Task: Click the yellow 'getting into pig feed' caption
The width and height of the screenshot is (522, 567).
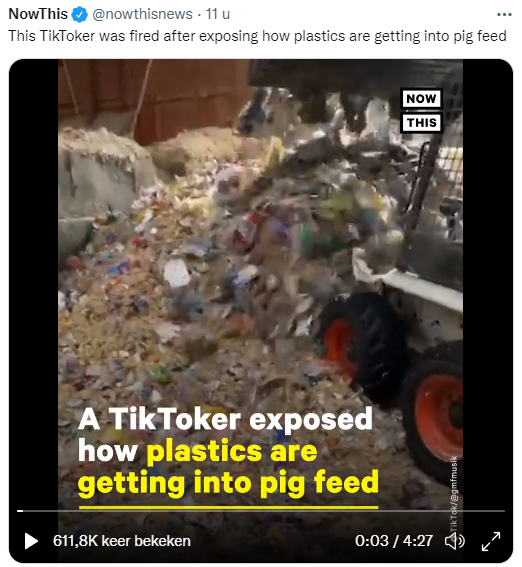Action: click(228, 483)
